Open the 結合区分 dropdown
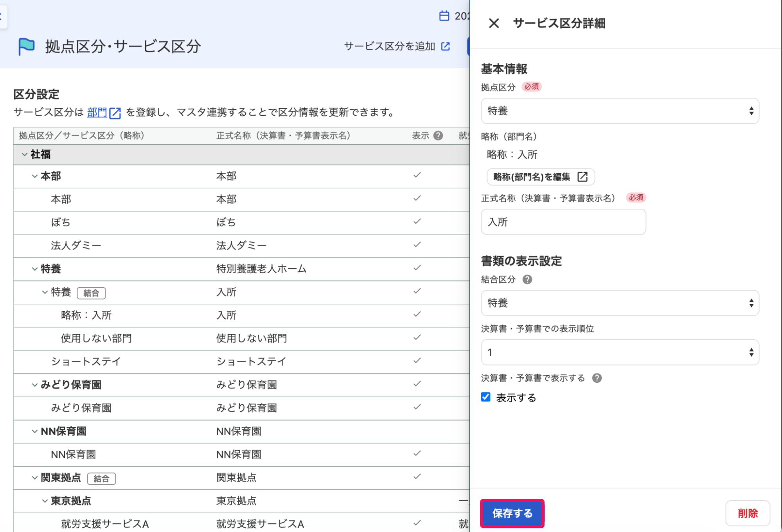Viewport: 782px width, 532px height. pos(620,303)
